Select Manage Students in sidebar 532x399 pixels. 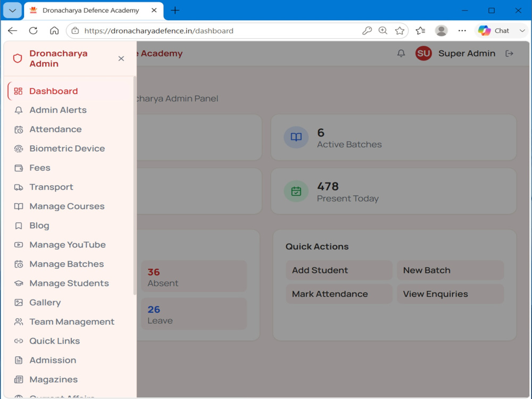click(x=70, y=284)
